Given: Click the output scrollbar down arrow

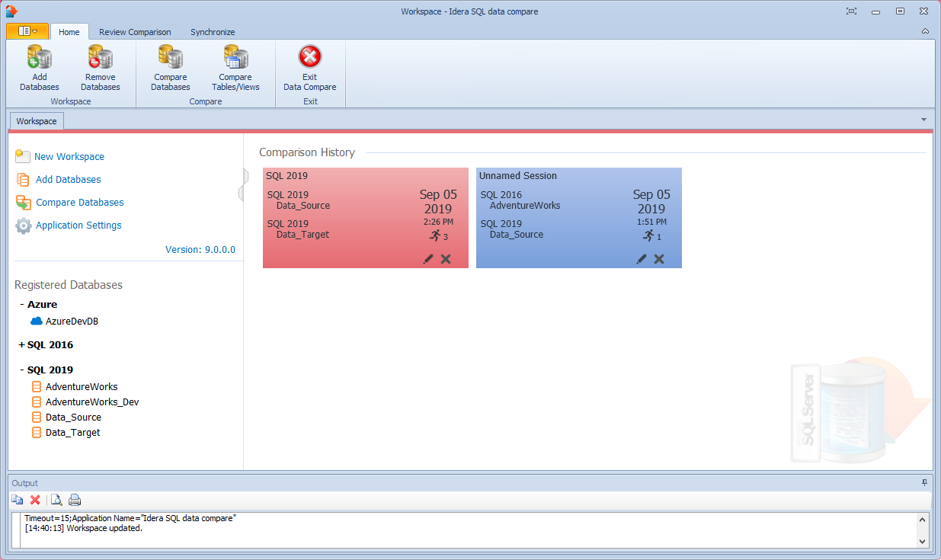Looking at the screenshot, I should pyautogui.click(x=922, y=541).
